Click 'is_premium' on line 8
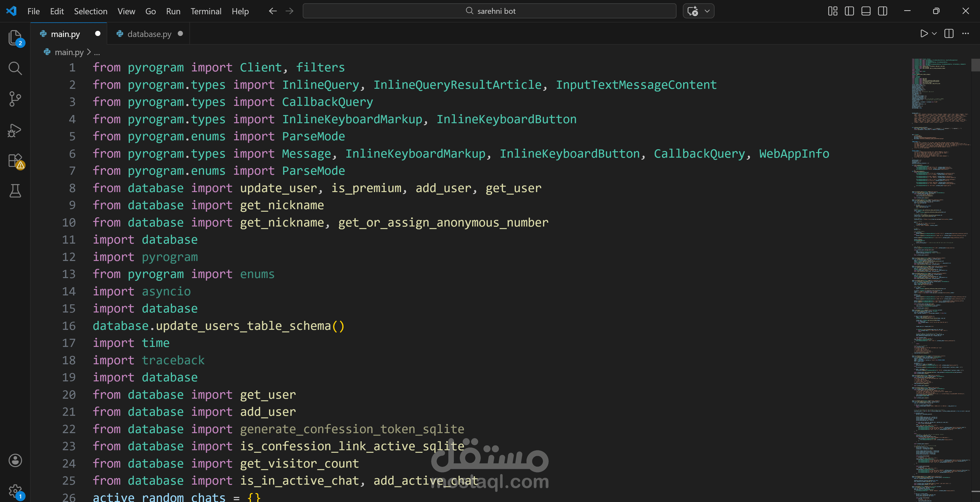 tap(366, 188)
